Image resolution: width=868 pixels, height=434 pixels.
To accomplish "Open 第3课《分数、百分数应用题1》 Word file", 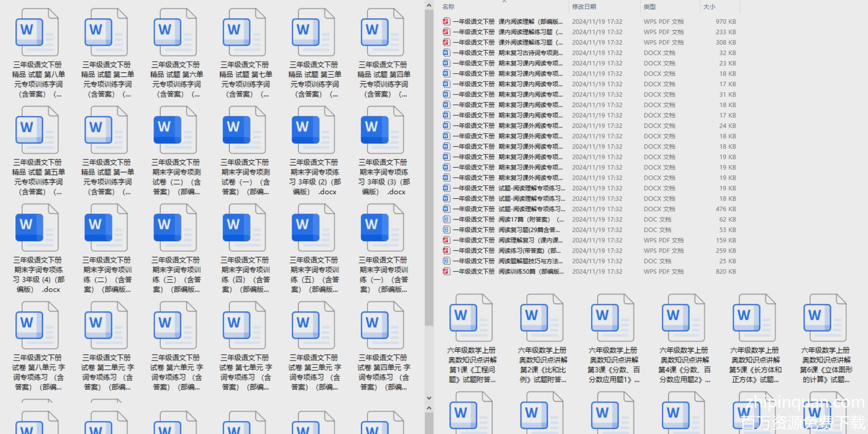I will [x=613, y=319].
